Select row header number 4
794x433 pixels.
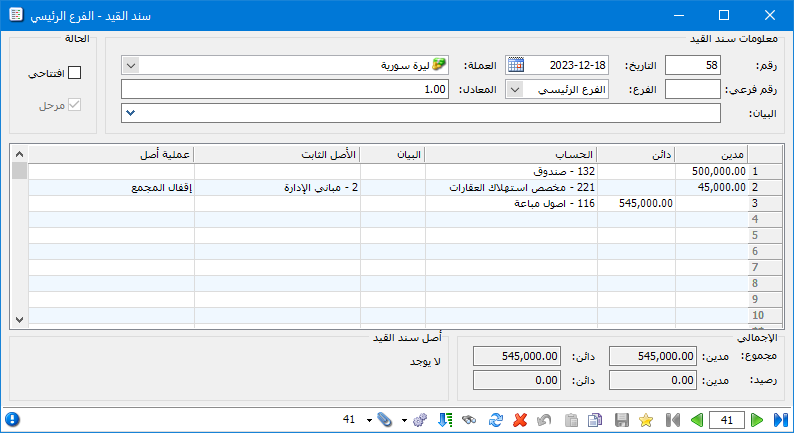click(764, 219)
